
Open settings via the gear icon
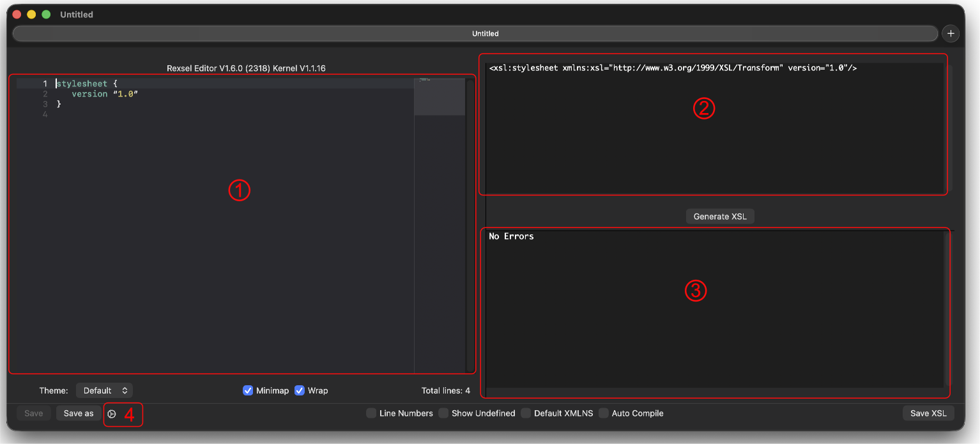[x=112, y=414]
